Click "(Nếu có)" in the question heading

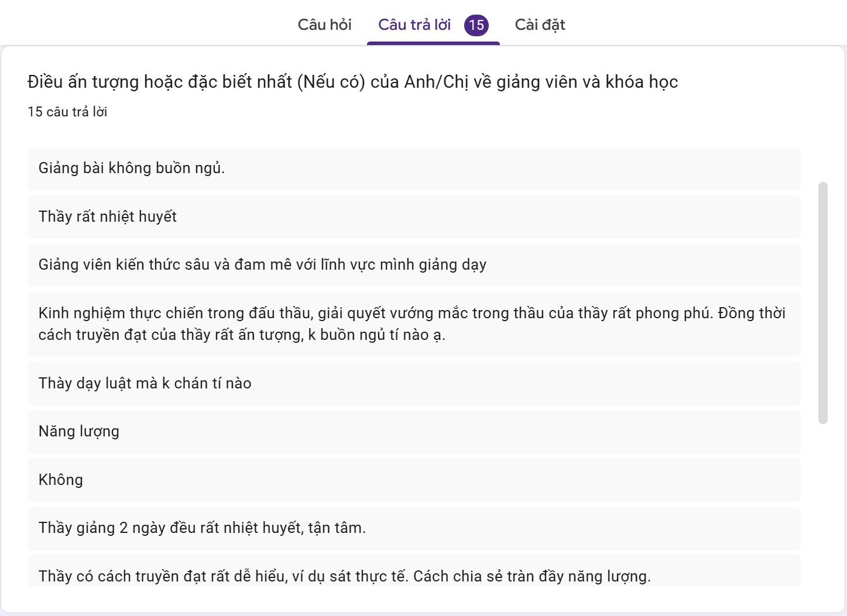[331, 82]
